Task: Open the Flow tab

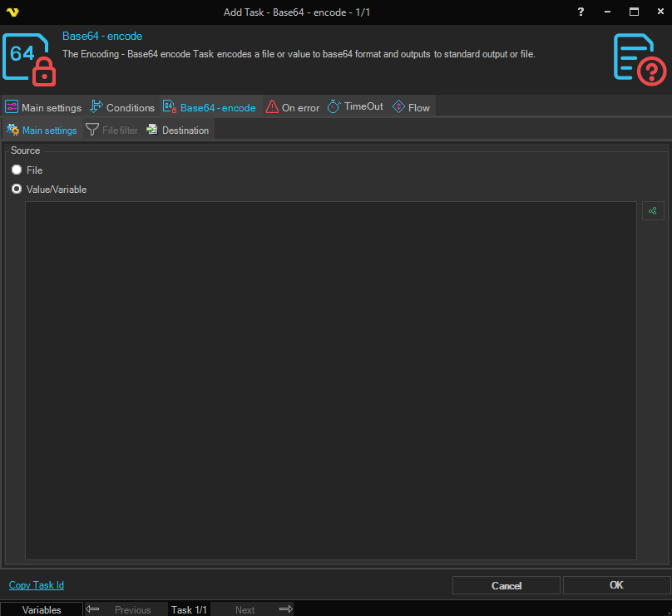Action: pos(411,107)
